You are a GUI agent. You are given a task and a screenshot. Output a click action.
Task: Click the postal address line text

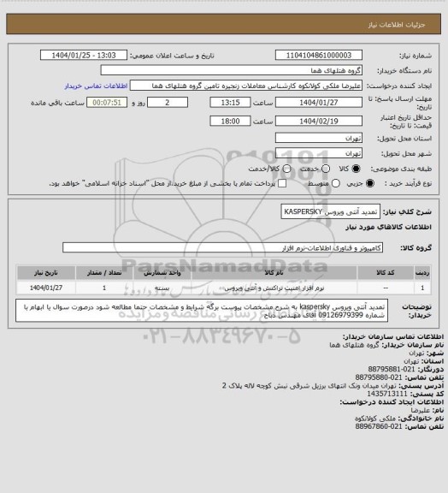pos(309,385)
